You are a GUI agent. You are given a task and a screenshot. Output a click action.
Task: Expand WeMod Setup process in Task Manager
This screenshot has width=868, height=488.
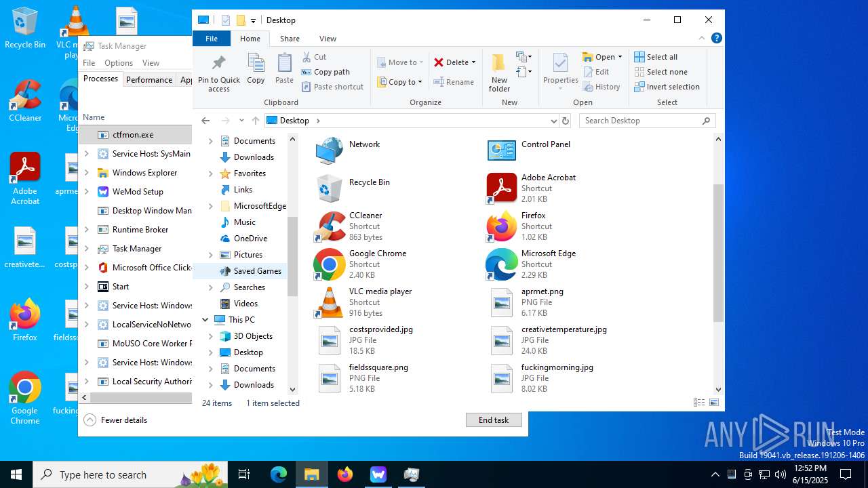tap(86, 192)
